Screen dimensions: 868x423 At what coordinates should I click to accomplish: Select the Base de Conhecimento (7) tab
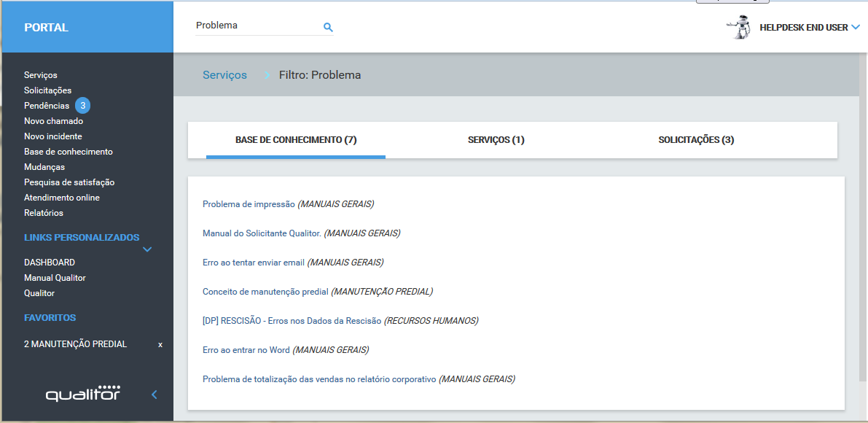pos(295,140)
